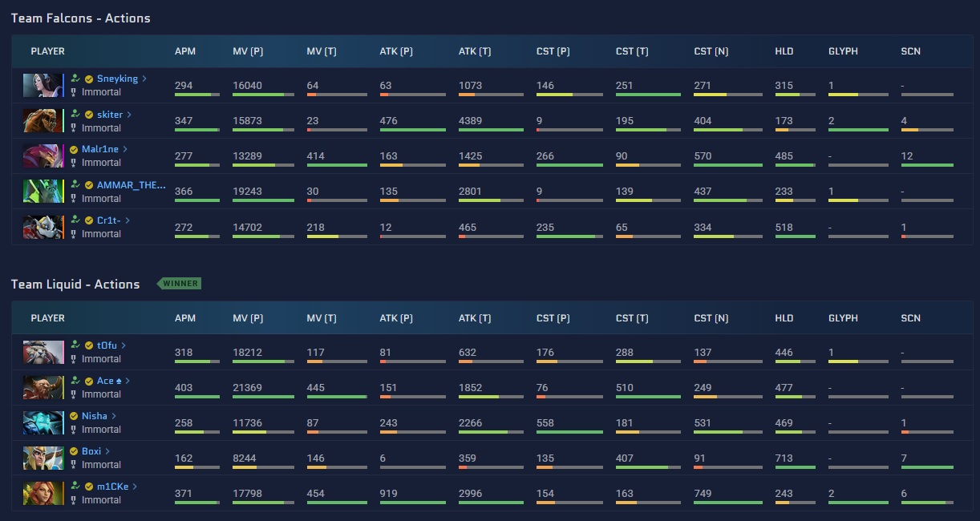Open skiter's player profile link

click(110, 115)
